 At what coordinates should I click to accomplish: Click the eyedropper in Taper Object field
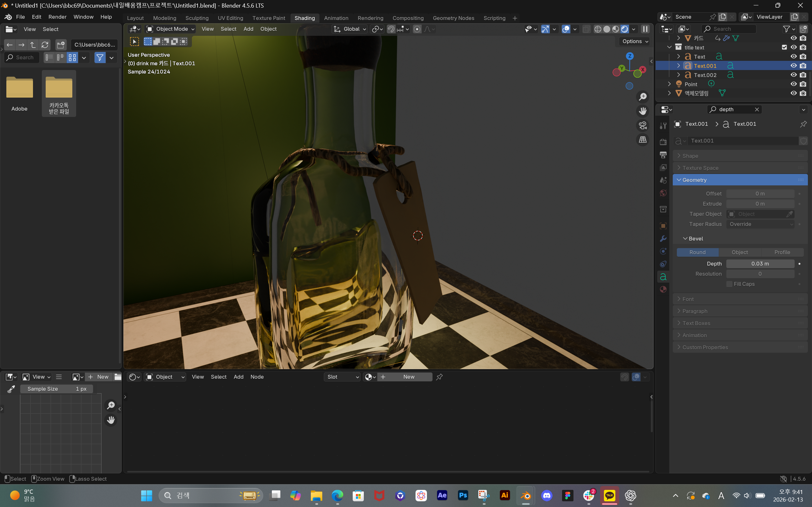(789, 214)
